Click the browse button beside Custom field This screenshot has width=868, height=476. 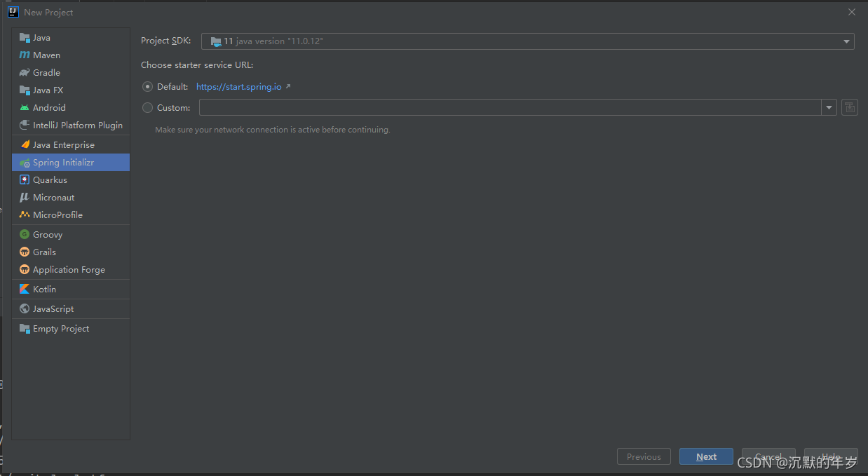pyautogui.click(x=850, y=107)
